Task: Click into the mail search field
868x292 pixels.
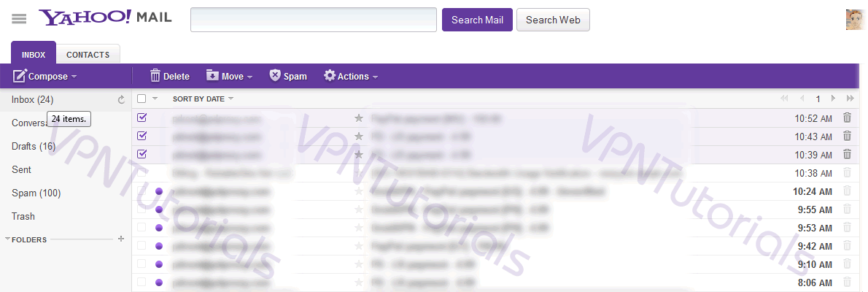Action: [x=314, y=20]
